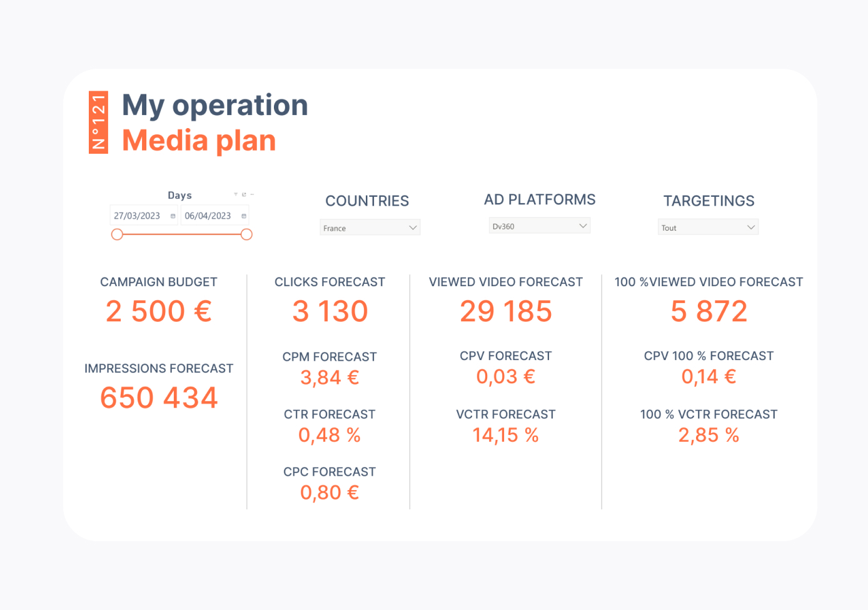Click the 27/03/2023 start date field
868x610 pixels.
tap(138, 216)
